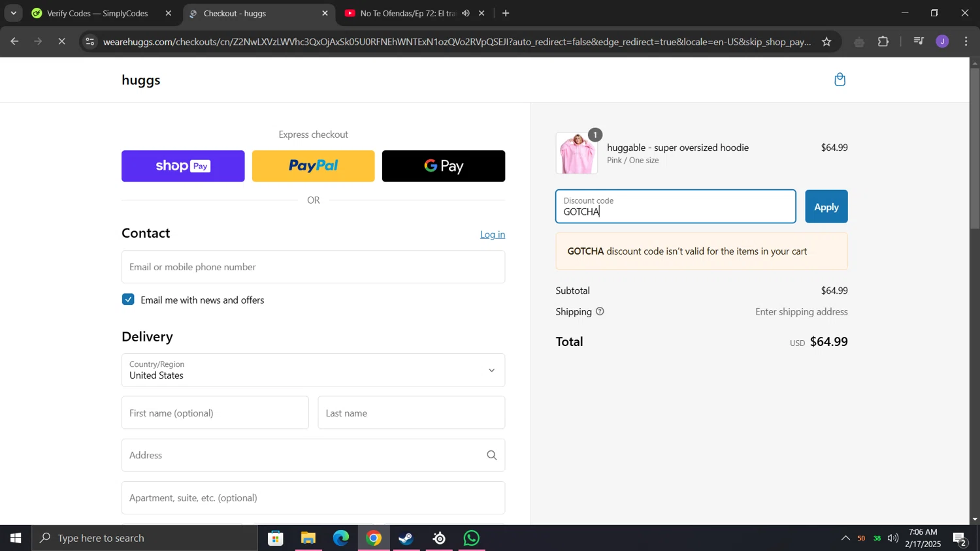Mute the YouTube tab audio icon
The height and width of the screenshot is (551, 980).
(x=466, y=13)
